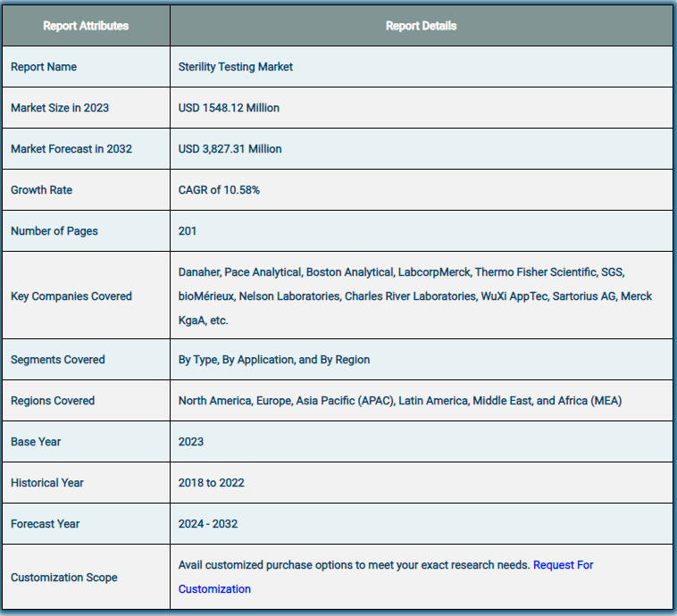The width and height of the screenshot is (677, 616).
Task: Click the Request For Customization link
Action: coord(563,565)
